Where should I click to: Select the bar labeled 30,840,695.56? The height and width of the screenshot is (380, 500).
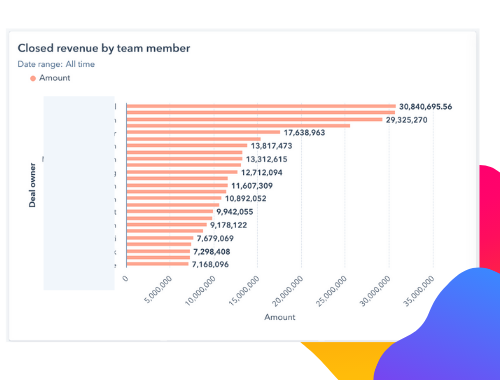coord(261,106)
